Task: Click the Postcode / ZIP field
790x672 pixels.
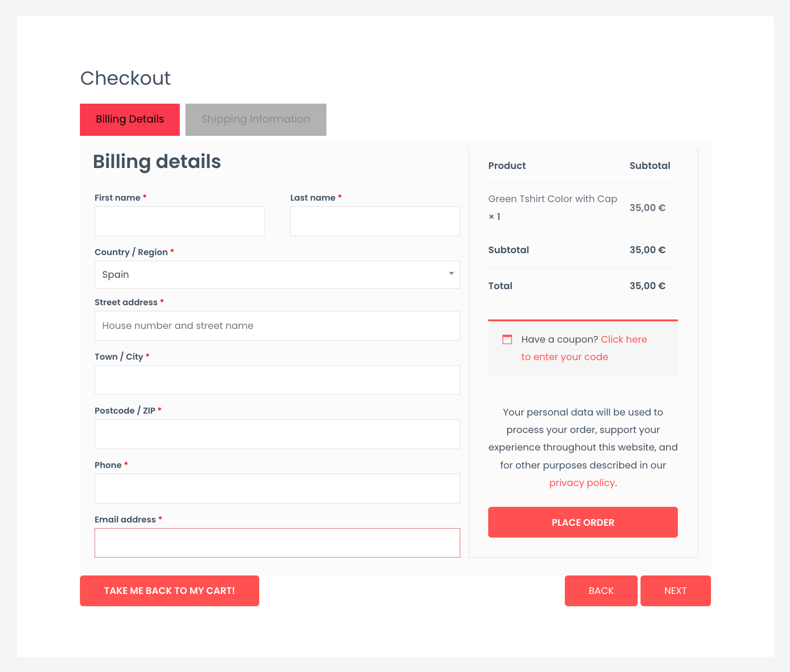Action: pyautogui.click(x=277, y=434)
